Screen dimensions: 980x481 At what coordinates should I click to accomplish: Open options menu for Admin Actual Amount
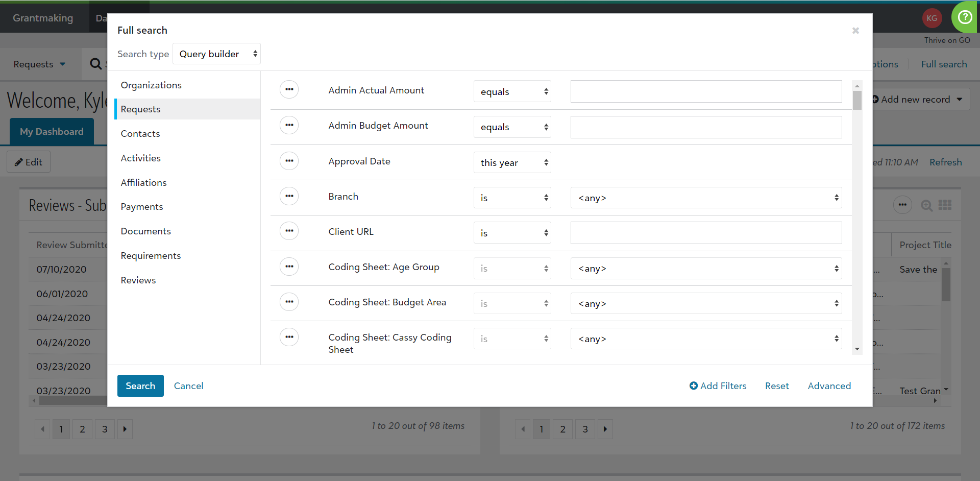pyautogui.click(x=289, y=90)
